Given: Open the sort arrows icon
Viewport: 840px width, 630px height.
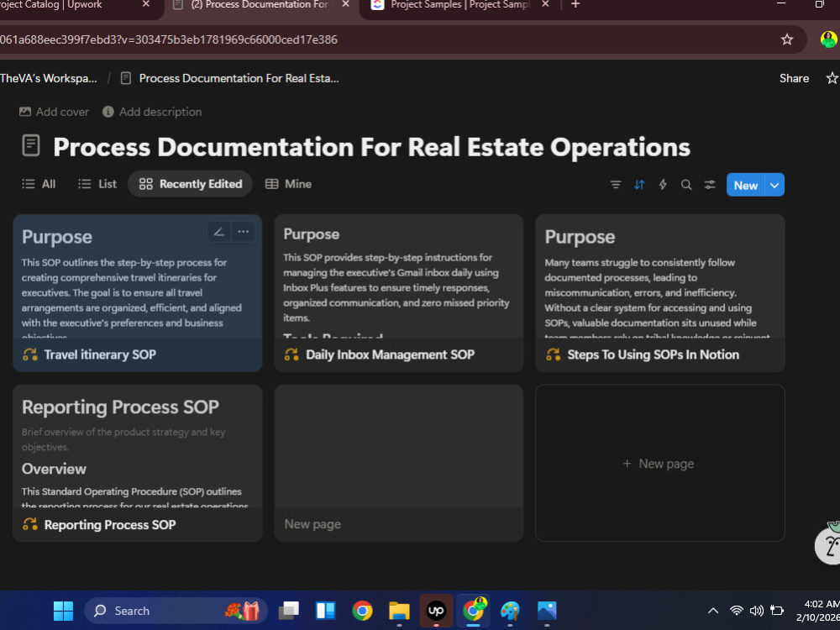Looking at the screenshot, I should point(639,185).
